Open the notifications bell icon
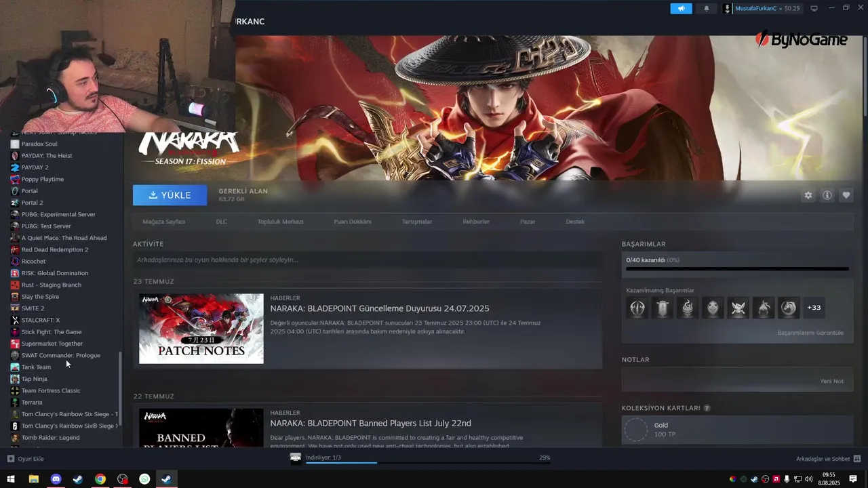Screen dimensions: 868x488 click(x=707, y=8)
